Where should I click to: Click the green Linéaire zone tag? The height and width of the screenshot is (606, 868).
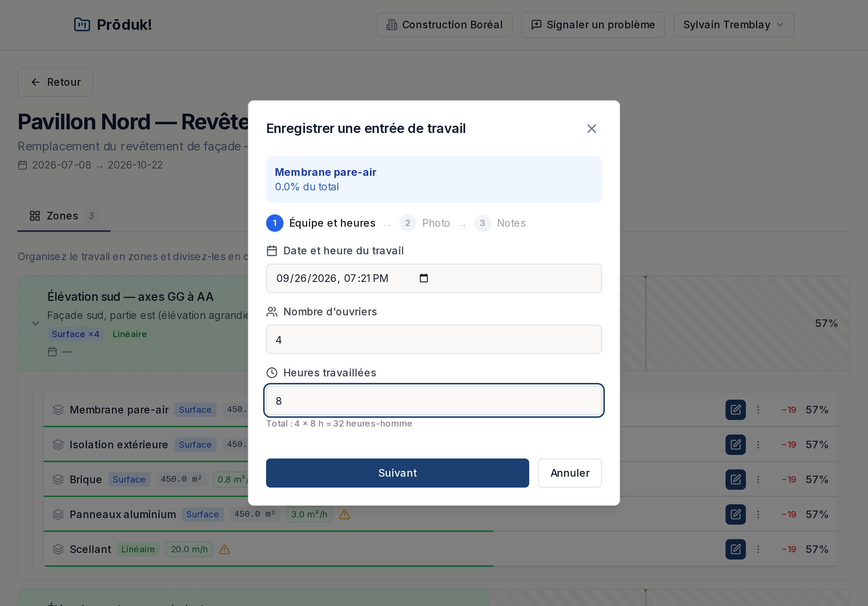[x=130, y=334]
